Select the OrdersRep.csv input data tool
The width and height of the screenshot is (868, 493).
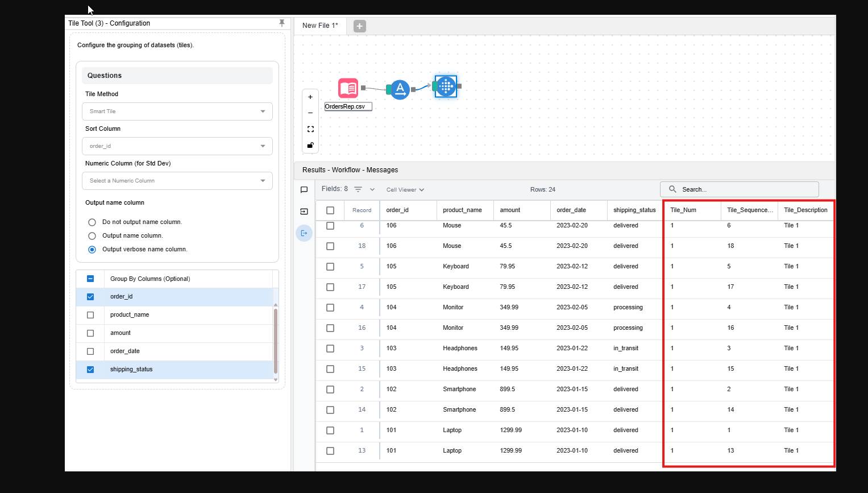click(348, 88)
